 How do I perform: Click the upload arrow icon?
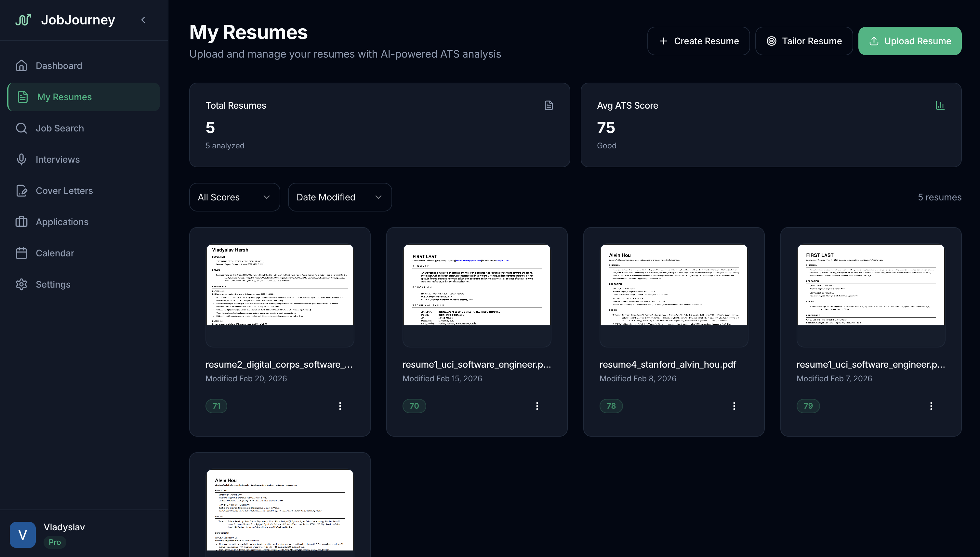(874, 41)
